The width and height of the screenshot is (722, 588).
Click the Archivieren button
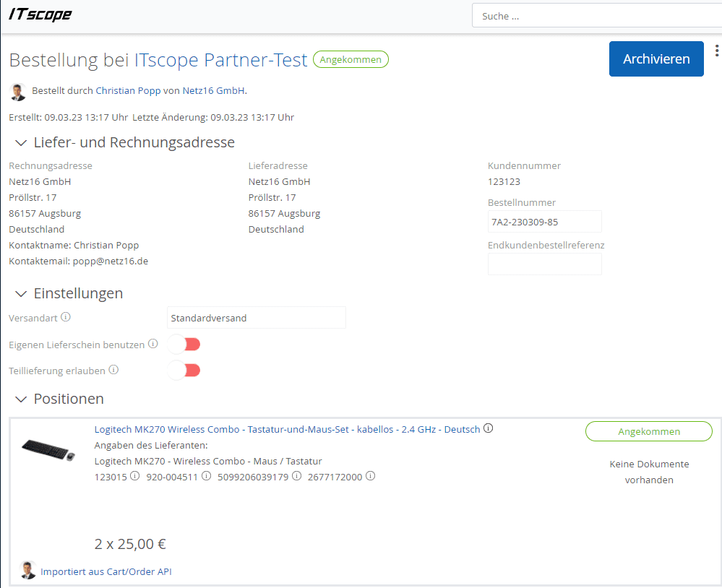(656, 59)
